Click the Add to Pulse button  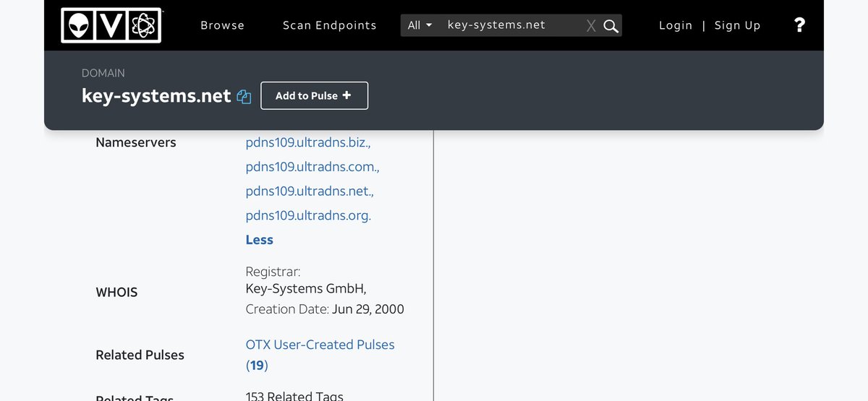pyautogui.click(x=314, y=95)
